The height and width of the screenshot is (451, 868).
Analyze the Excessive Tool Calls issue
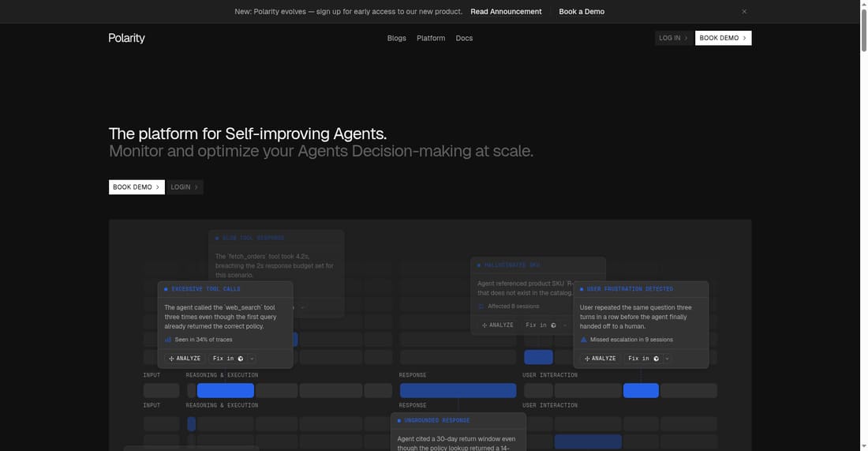(185, 359)
